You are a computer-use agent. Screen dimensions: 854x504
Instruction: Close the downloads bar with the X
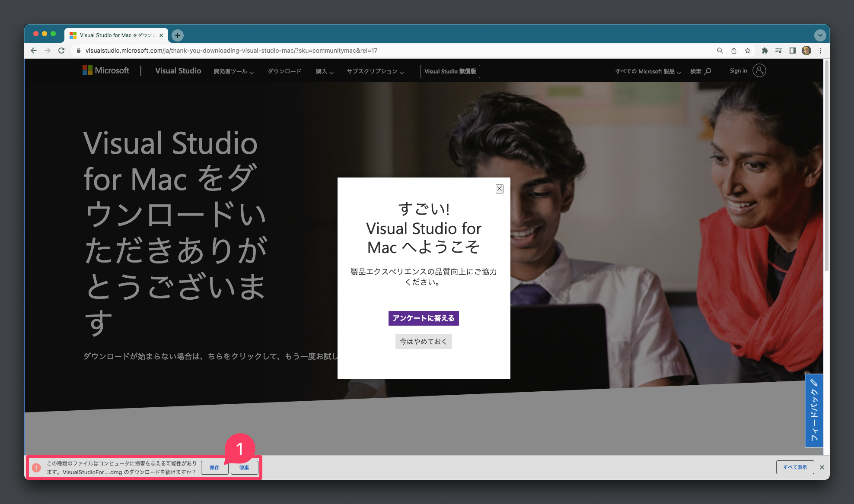coord(822,467)
